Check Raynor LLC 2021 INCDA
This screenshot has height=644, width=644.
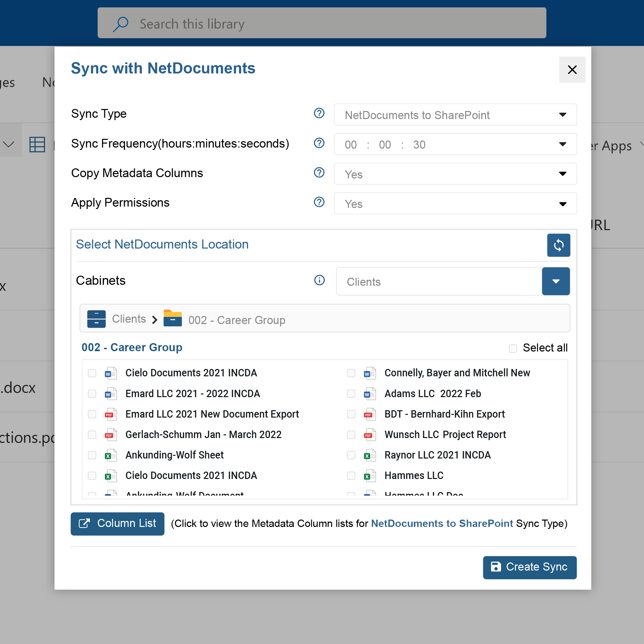coord(351,455)
